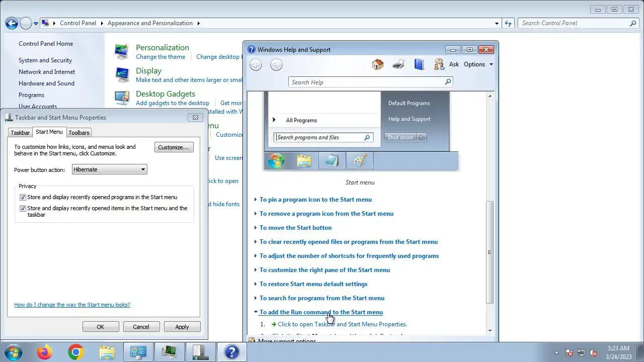Open the Windows Start orb
The image size is (644, 362).
coord(14,352)
